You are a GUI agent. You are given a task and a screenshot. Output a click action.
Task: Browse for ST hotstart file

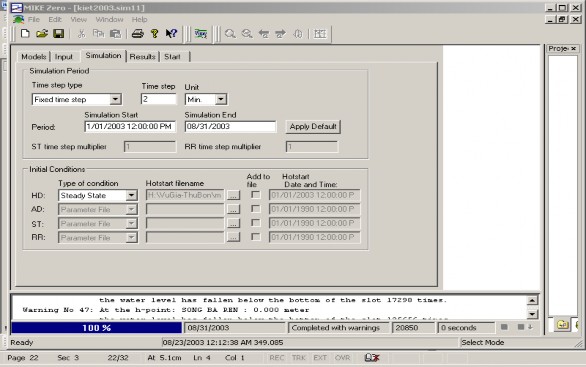pyautogui.click(x=233, y=223)
